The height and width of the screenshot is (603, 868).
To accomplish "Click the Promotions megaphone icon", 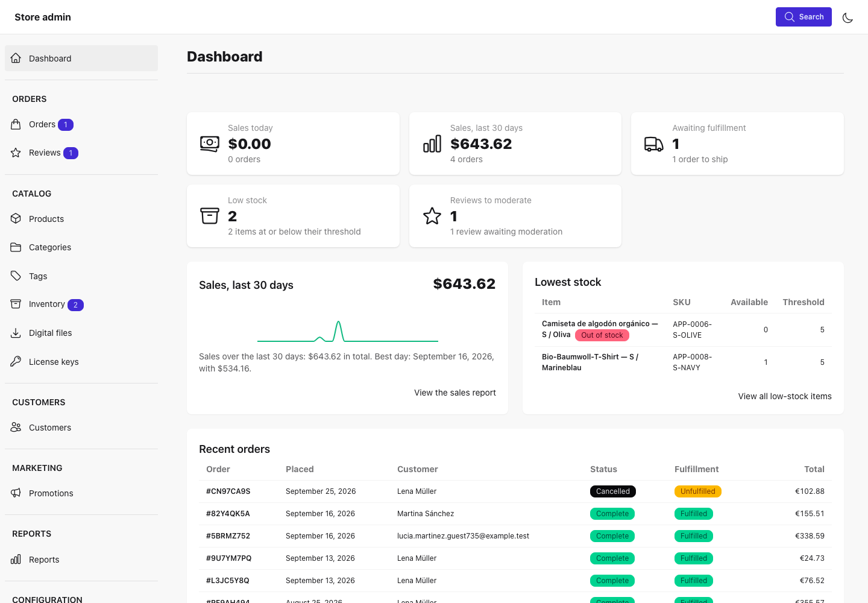I will (16, 493).
